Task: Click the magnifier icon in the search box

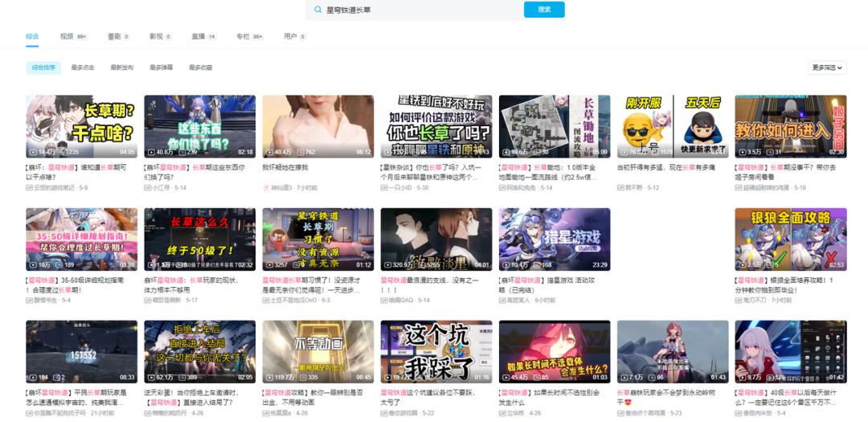Action: pyautogui.click(x=317, y=10)
